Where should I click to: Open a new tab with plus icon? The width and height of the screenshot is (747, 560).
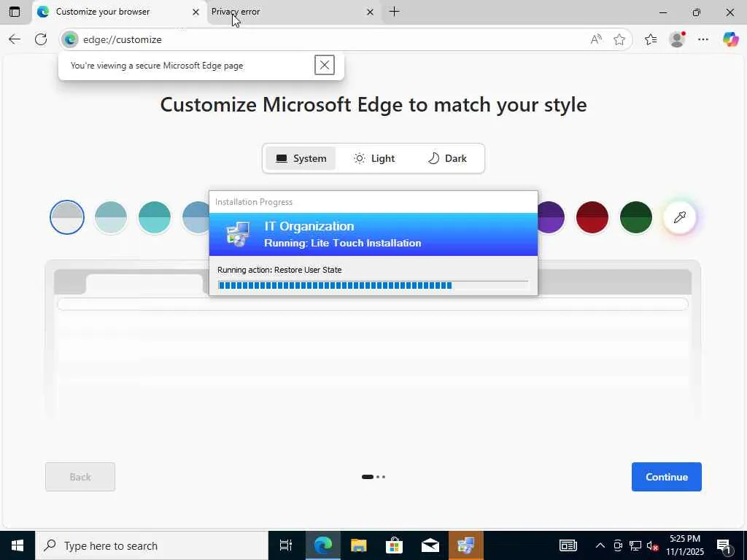[x=394, y=12]
